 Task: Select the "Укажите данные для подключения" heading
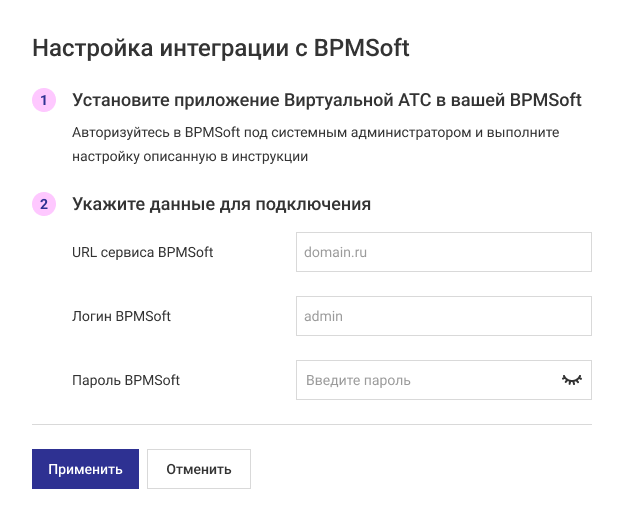221,204
